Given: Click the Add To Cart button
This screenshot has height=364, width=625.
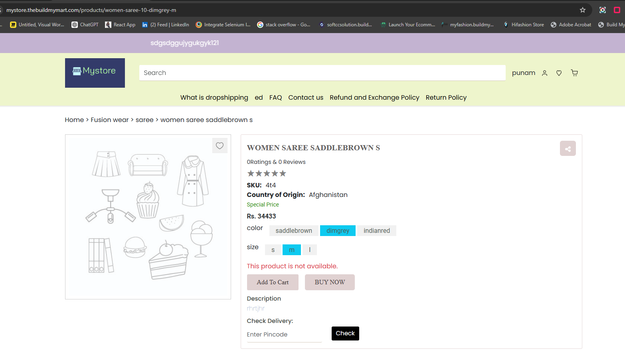Looking at the screenshot, I should (273, 282).
